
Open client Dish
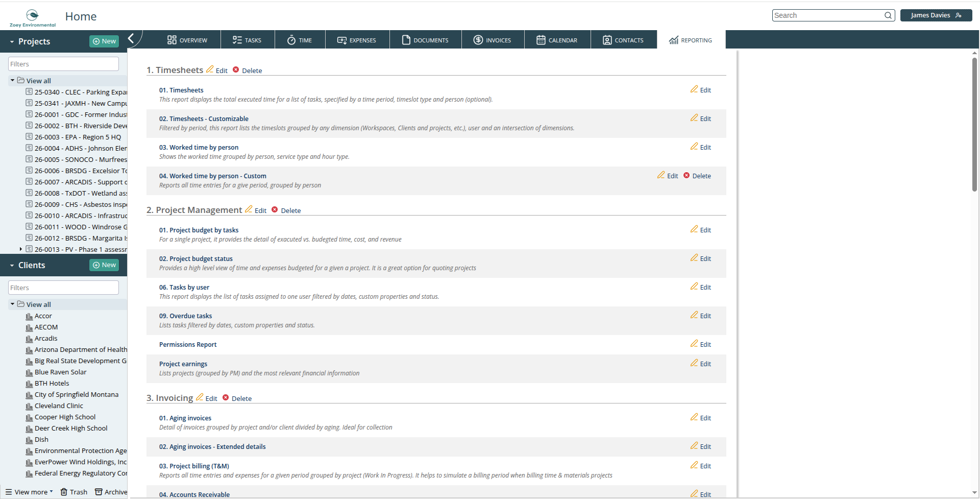coord(41,439)
